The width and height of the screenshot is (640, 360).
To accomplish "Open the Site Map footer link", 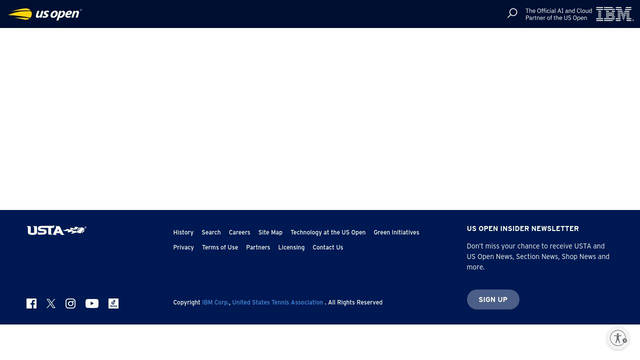I will pos(270,232).
